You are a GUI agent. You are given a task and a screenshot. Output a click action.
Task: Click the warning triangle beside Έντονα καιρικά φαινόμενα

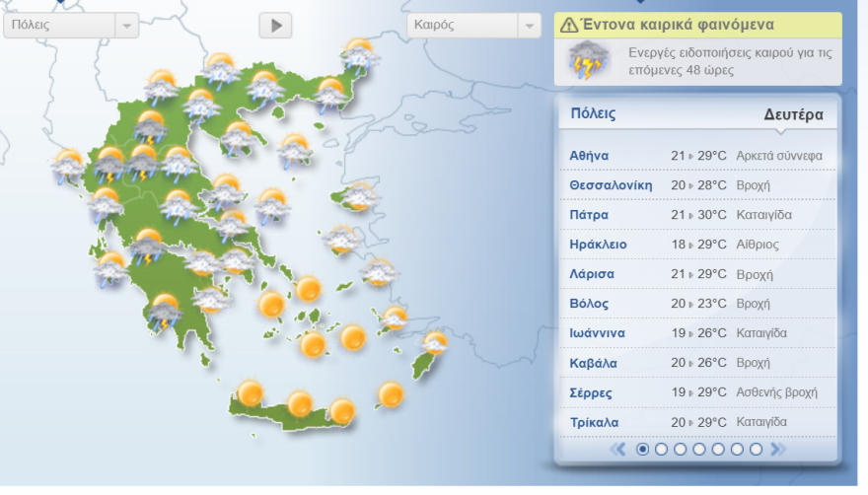(569, 25)
